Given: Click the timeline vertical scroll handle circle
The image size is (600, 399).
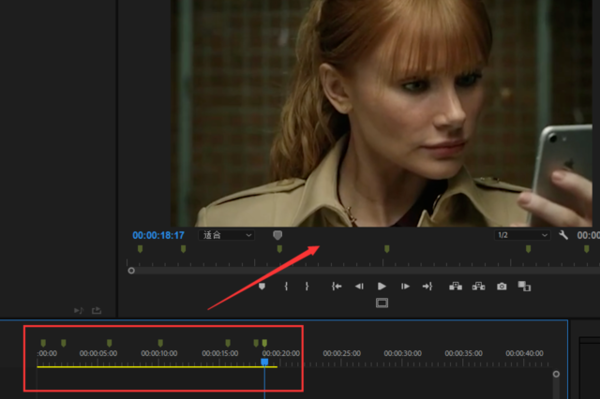Looking at the screenshot, I should (x=556, y=374).
